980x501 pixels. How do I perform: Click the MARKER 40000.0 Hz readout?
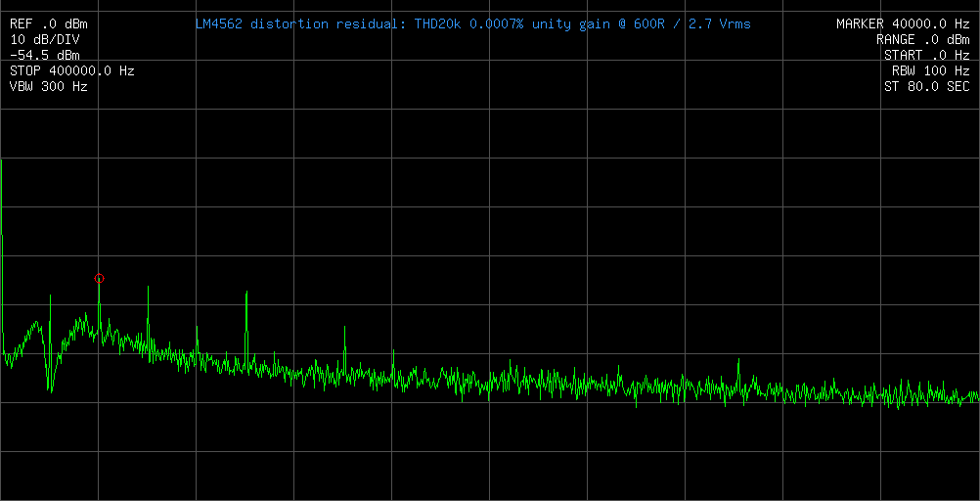point(903,24)
